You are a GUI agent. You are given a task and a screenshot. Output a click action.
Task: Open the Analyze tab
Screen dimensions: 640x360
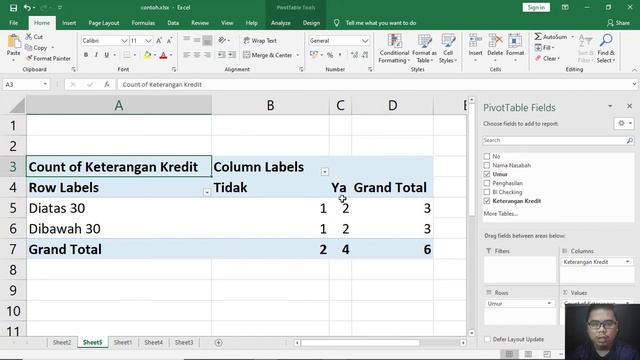(x=281, y=23)
